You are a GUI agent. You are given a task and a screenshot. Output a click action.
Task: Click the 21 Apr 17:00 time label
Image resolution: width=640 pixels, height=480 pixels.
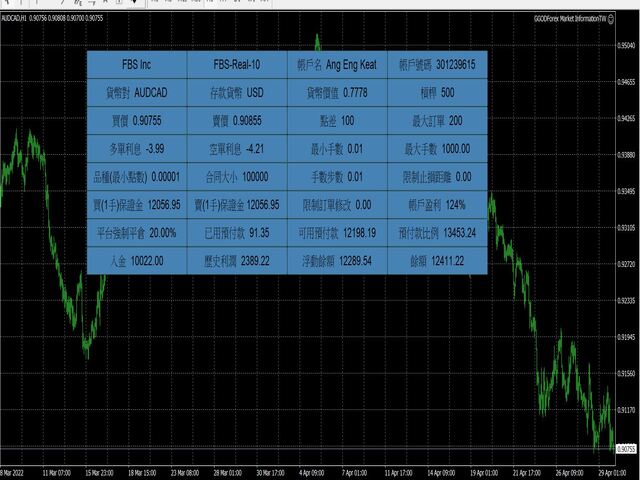[x=527, y=473]
